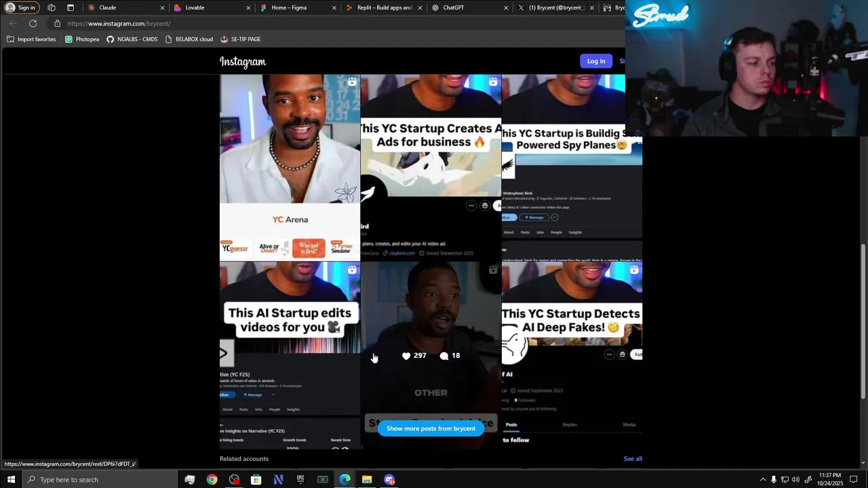Click the browser back arrow

(13, 24)
